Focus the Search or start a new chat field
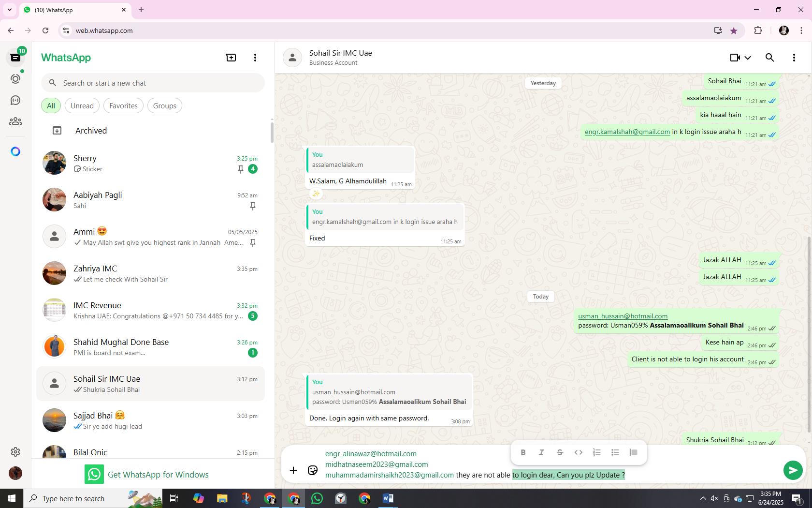Image resolution: width=812 pixels, height=508 pixels. [x=153, y=83]
